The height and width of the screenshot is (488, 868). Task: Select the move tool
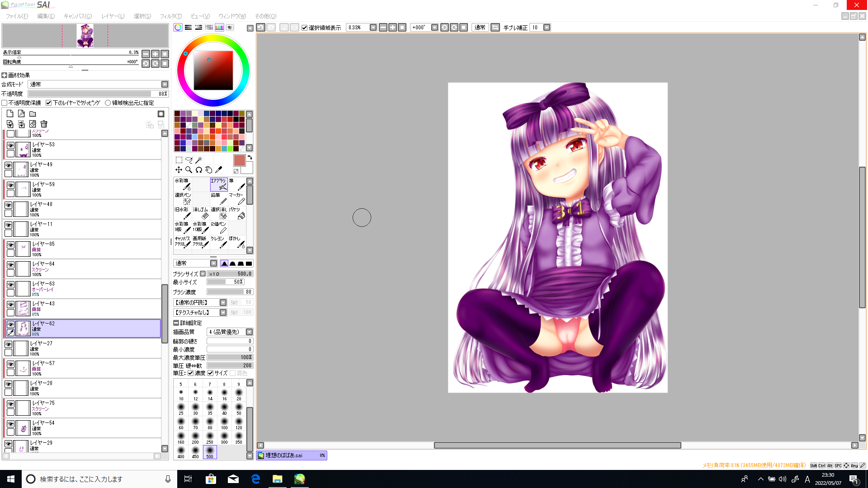(x=179, y=170)
